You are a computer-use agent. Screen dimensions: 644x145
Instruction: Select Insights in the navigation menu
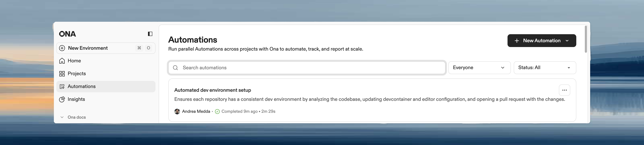coord(76,99)
